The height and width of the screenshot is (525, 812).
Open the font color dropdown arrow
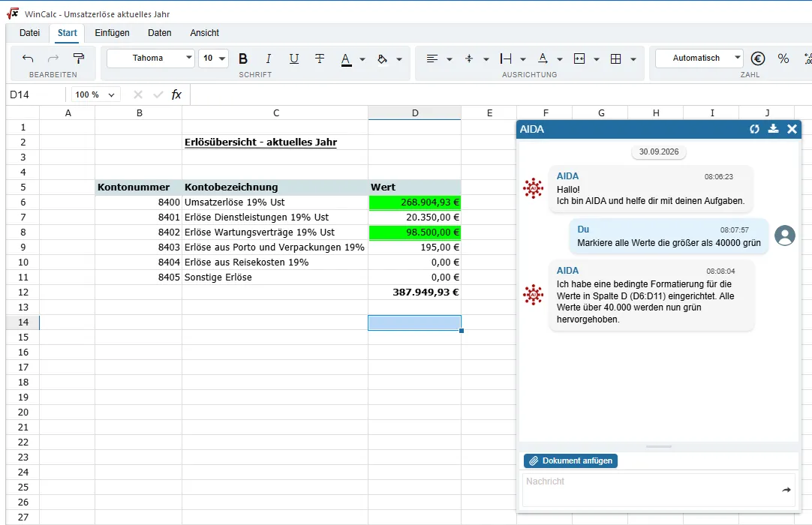(362, 59)
